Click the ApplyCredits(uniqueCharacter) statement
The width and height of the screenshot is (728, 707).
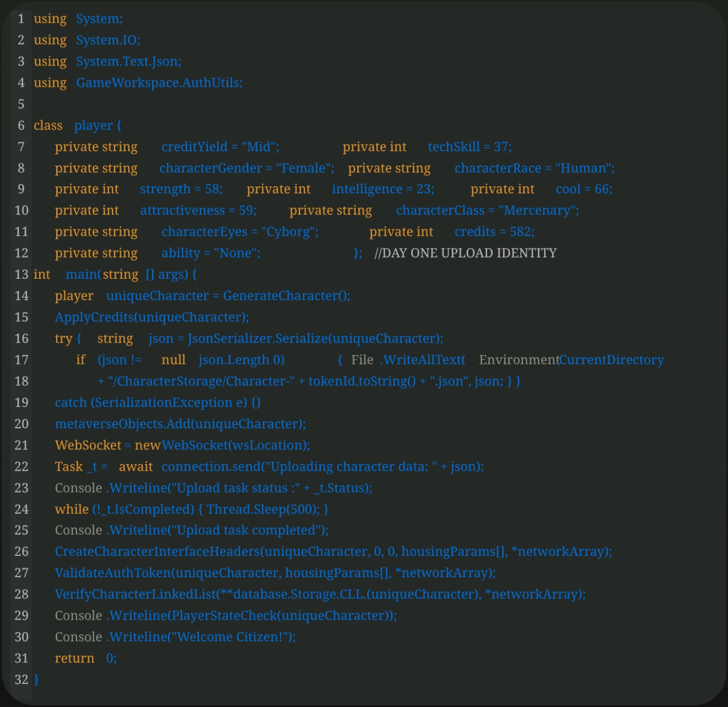(152, 317)
